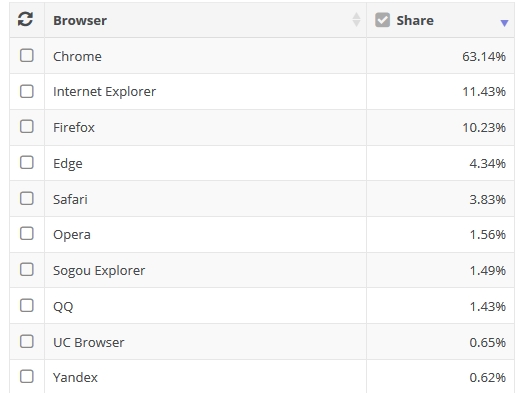Click the Share descending sort arrow
Viewport: 526px width, 393px height.
point(504,23)
